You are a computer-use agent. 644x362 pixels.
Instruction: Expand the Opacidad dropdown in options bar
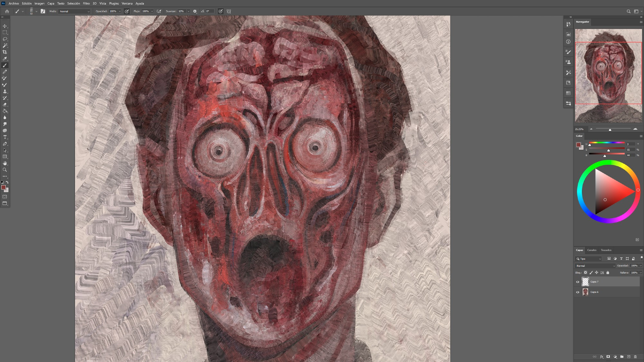coord(120,11)
